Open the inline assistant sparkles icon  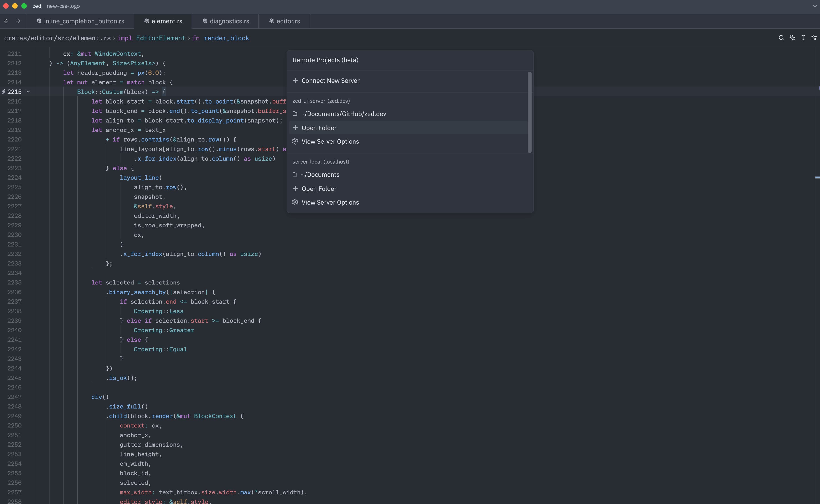coord(793,38)
